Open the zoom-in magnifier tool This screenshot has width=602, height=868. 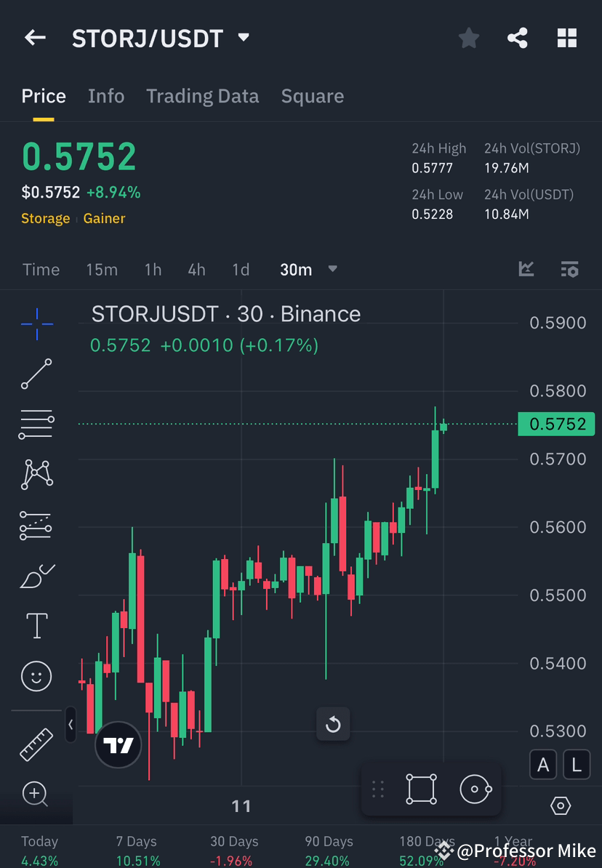[36, 794]
